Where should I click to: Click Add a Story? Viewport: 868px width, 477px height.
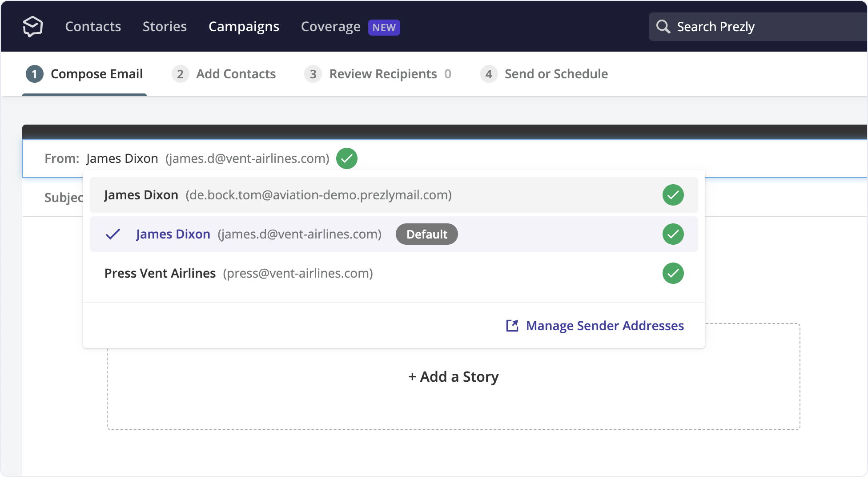tap(454, 376)
